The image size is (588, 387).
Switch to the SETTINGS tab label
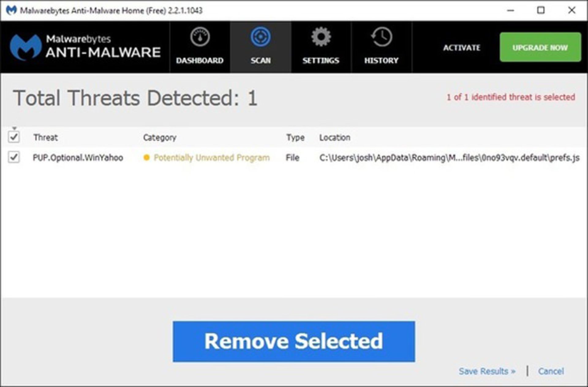click(321, 60)
